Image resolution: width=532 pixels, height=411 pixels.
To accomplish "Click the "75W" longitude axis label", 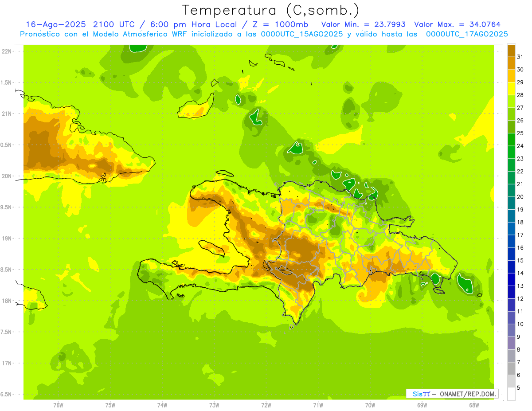I will point(110,405).
